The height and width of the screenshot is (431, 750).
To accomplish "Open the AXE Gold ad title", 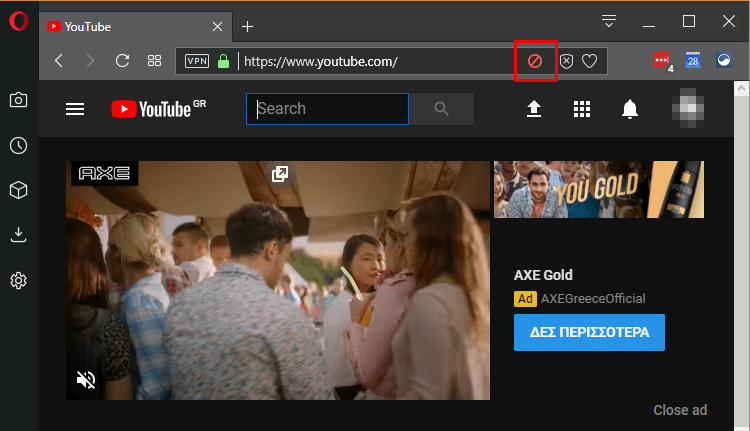I will pos(543,275).
